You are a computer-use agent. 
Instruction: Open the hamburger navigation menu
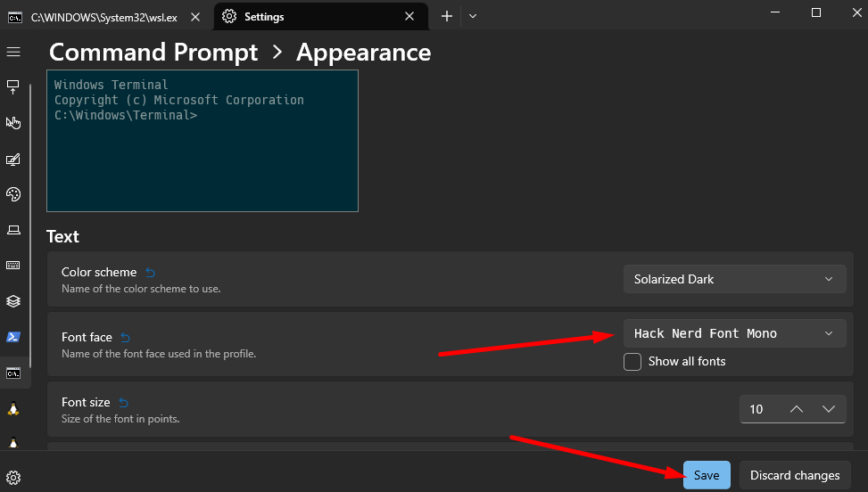click(13, 53)
